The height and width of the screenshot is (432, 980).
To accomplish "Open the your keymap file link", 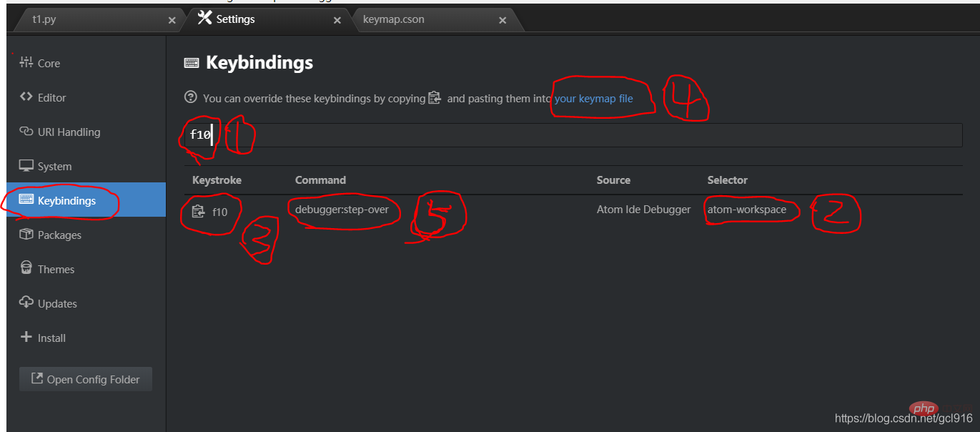I will pos(594,99).
